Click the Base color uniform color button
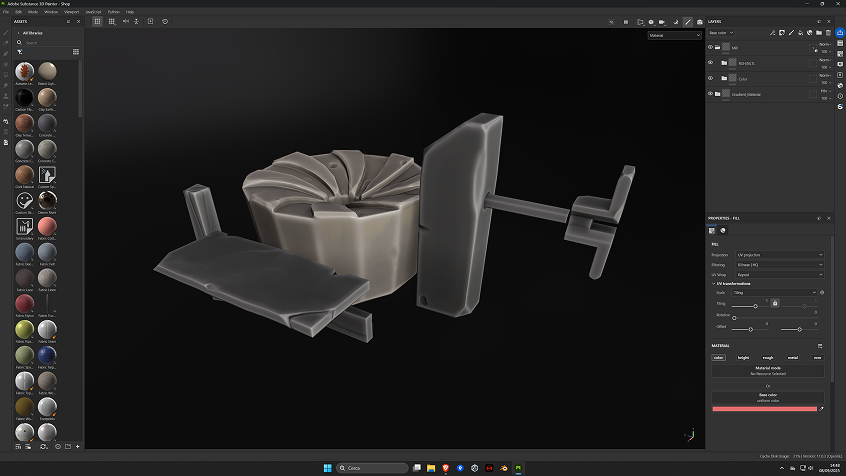The width and height of the screenshot is (846, 476). pos(768,397)
